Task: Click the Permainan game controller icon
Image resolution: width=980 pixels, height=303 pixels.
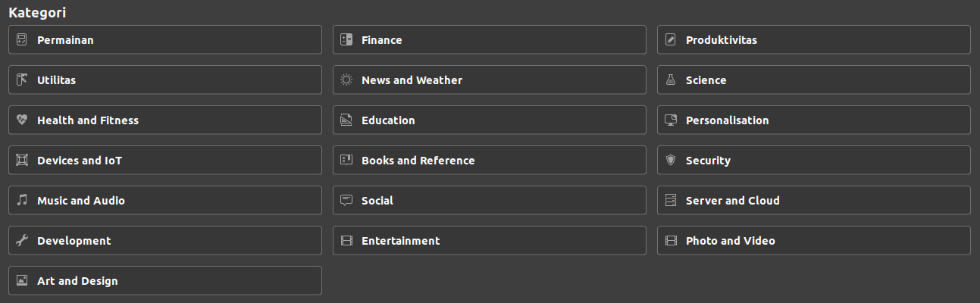Action: (22, 40)
